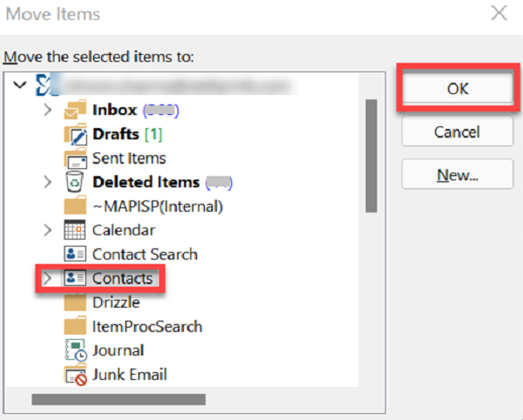The width and height of the screenshot is (523, 420).
Task: Click the vertical scrollbar thumb
Action: pos(371,156)
